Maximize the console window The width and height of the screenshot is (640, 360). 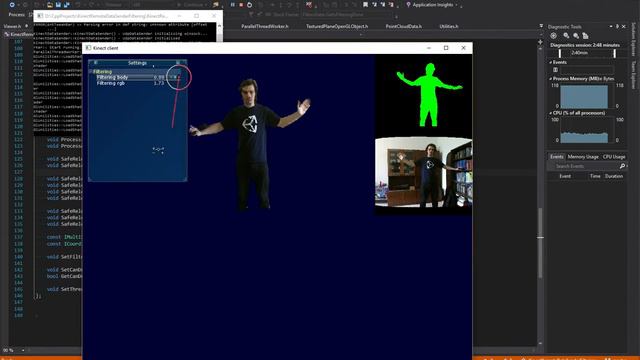197,16
